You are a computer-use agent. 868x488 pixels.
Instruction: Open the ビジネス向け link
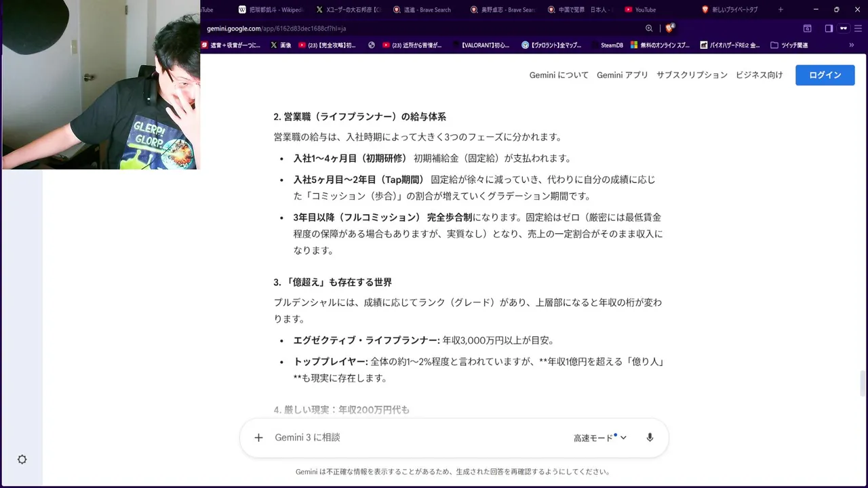[759, 75]
